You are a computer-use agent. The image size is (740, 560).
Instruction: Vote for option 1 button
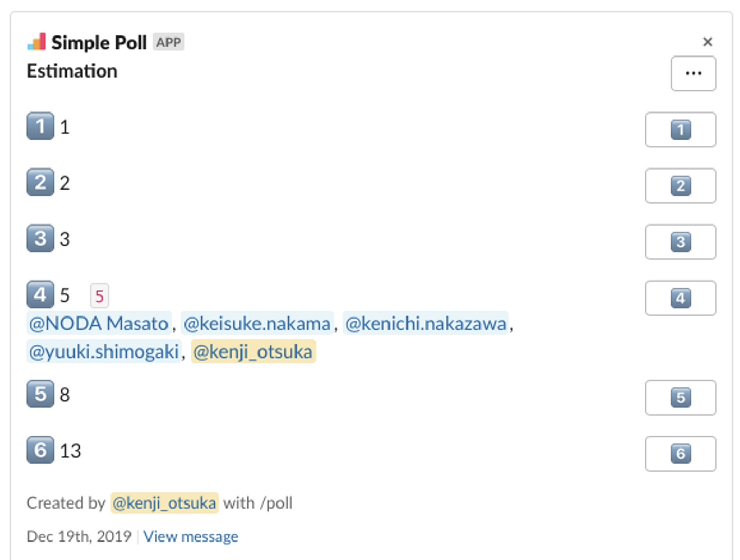pyautogui.click(x=680, y=129)
